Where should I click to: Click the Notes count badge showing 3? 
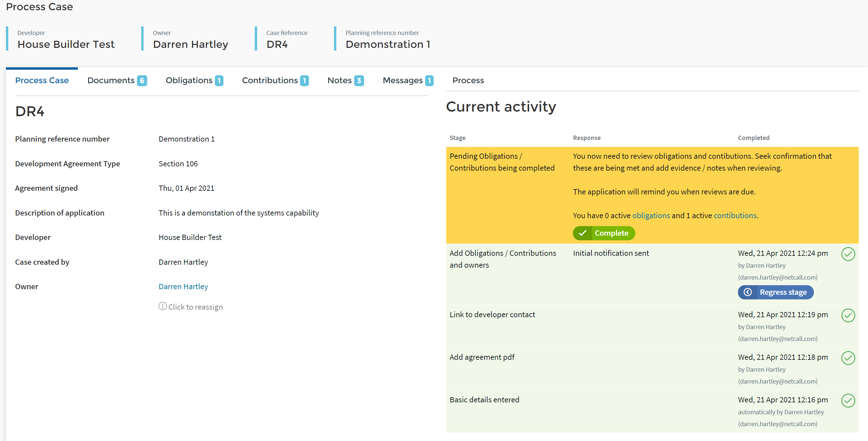(x=359, y=81)
